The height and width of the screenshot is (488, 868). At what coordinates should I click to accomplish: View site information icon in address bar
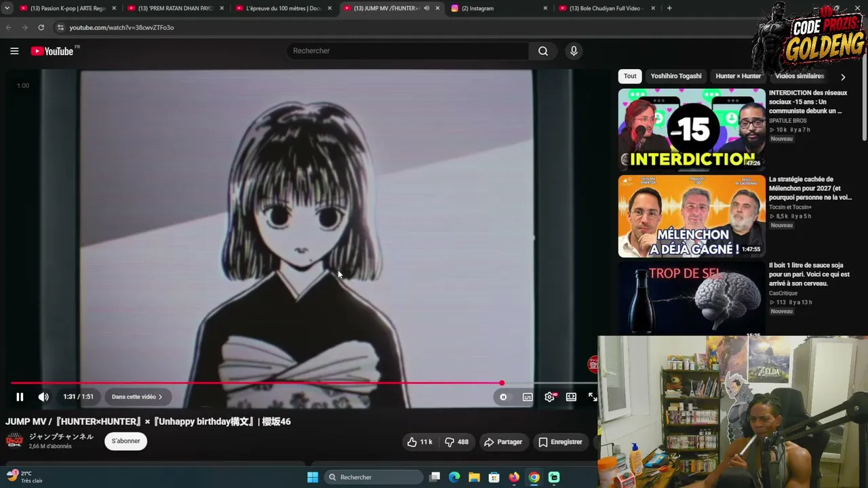(x=60, y=27)
